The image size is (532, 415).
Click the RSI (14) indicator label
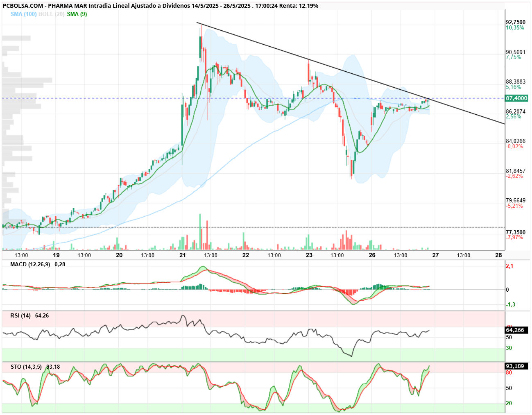(x=20, y=316)
